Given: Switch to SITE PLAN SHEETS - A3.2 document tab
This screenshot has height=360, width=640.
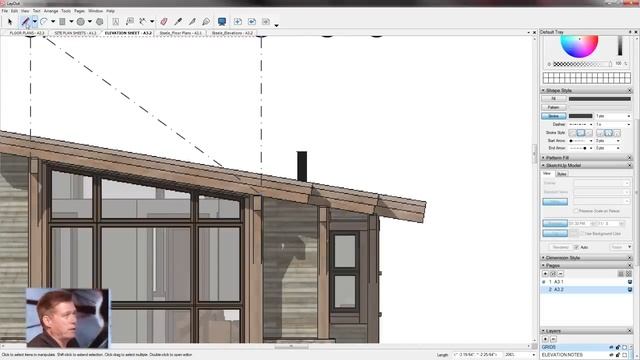Looking at the screenshot, I should [76, 33].
